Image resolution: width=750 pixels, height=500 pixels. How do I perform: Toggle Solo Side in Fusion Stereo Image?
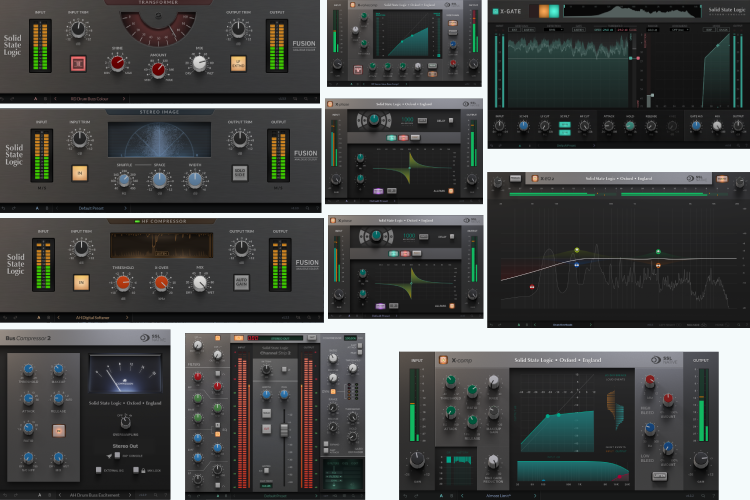tap(240, 173)
